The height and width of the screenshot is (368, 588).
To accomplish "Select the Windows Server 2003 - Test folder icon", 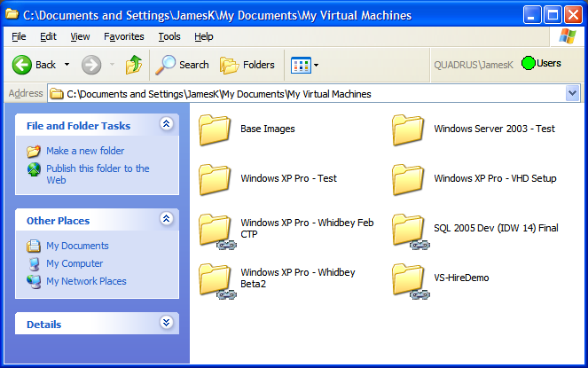I will [x=408, y=129].
